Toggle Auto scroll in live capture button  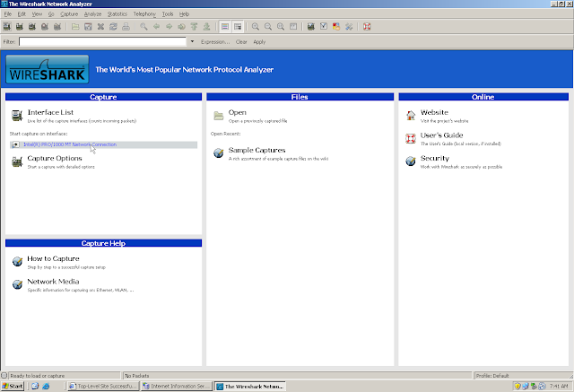[238, 27]
